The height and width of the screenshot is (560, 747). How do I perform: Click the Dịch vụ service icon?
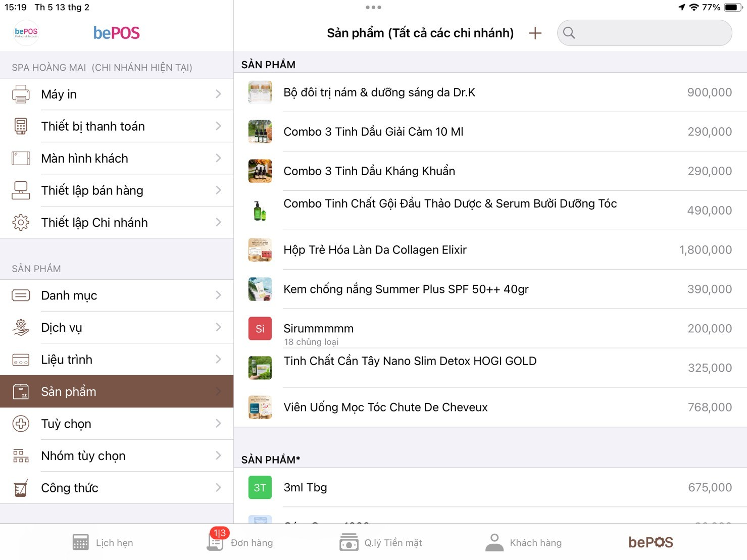[x=21, y=328]
